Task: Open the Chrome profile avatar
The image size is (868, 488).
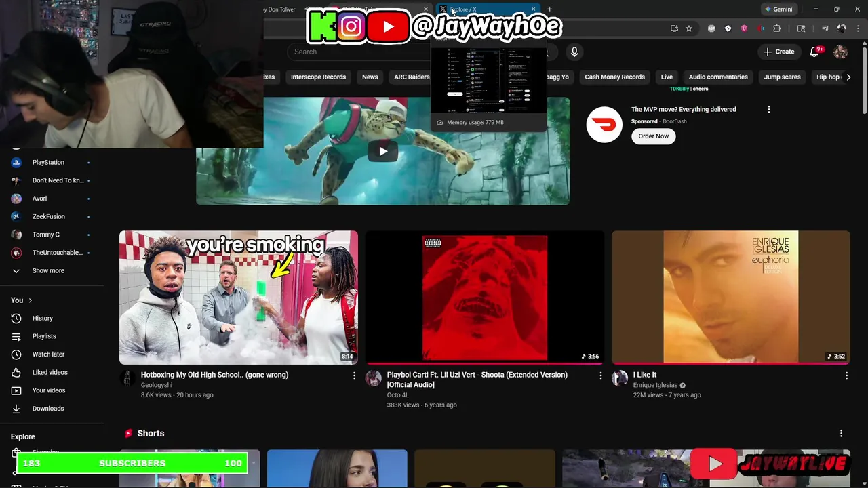Action: pyautogui.click(x=842, y=28)
